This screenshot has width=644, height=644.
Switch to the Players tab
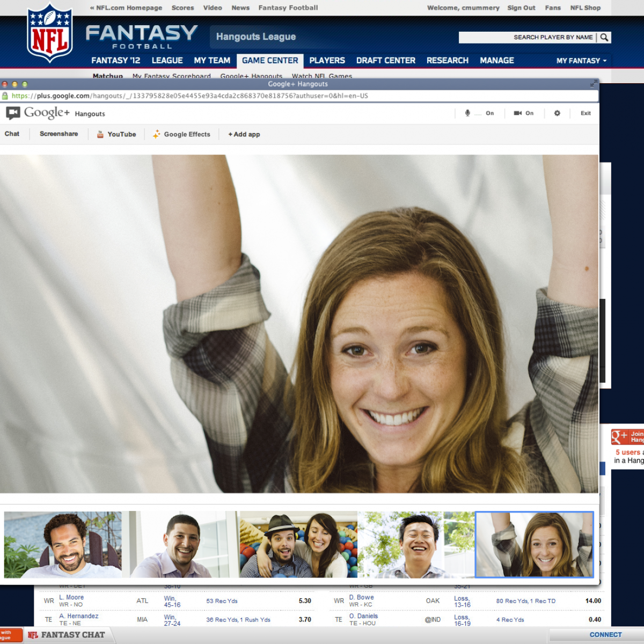327,61
